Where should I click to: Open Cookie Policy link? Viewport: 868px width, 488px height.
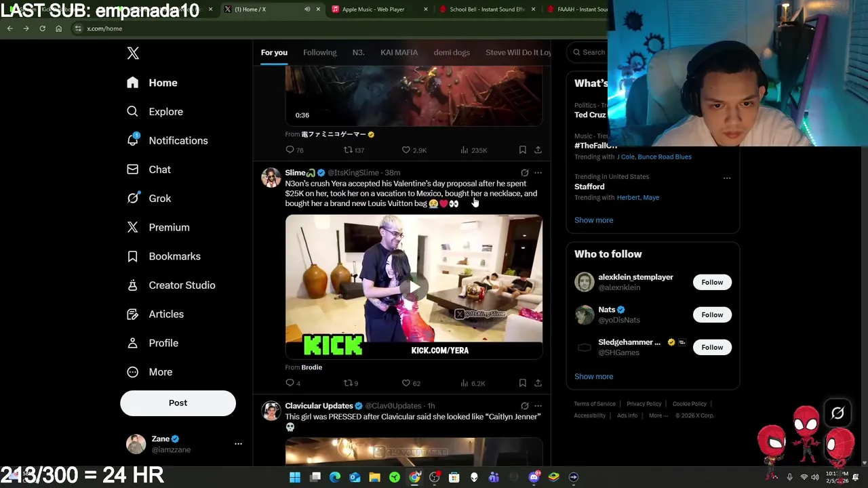click(689, 404)
